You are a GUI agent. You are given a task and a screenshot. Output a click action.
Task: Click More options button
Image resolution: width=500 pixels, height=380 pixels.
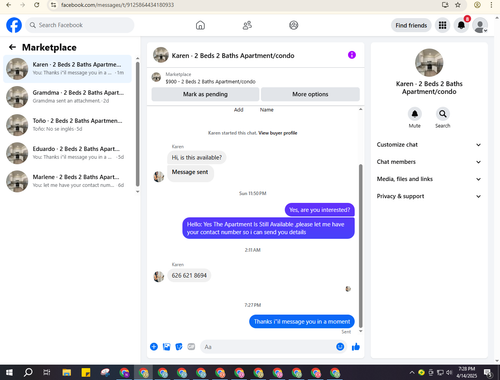(310, 94)
